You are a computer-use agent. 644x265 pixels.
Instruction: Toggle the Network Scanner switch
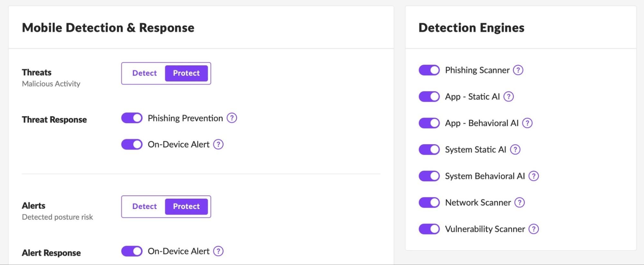[429, 203]
